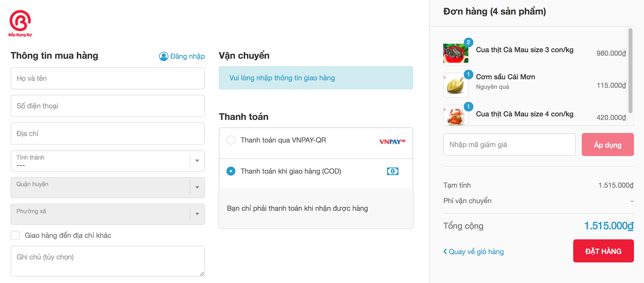Screen dimensions: 644x283
Task: Click the Đăng nhập login link
Action: [x=187, y=56]
